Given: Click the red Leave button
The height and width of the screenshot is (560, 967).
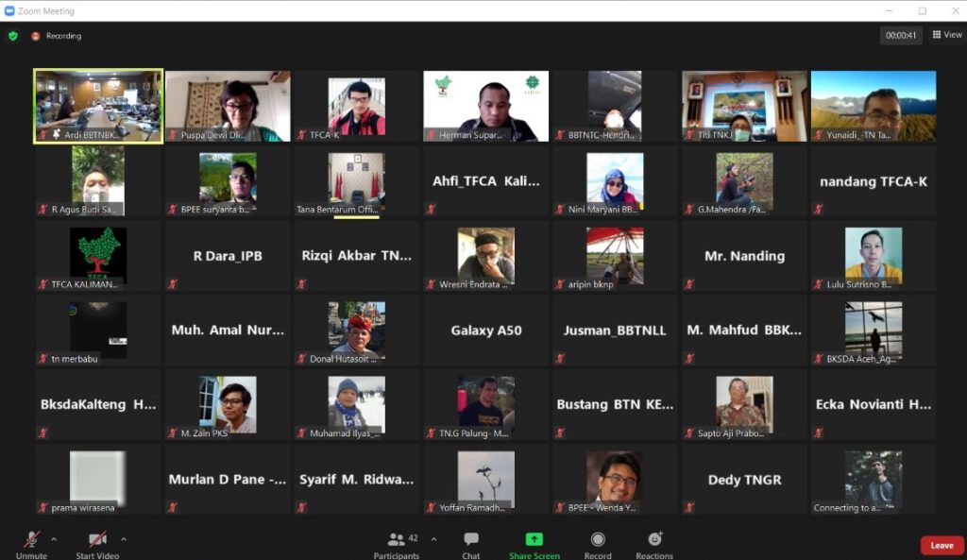Looking at the screenshot, I should [x=942, y=545].
